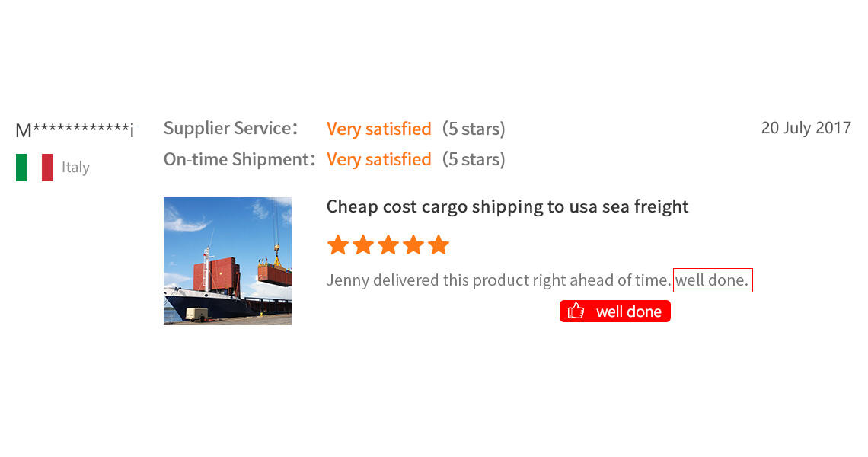The image size is (868, 457).
Task: Open the 'Cheap cost cargo shipping' product title
Action: point(507,206)
